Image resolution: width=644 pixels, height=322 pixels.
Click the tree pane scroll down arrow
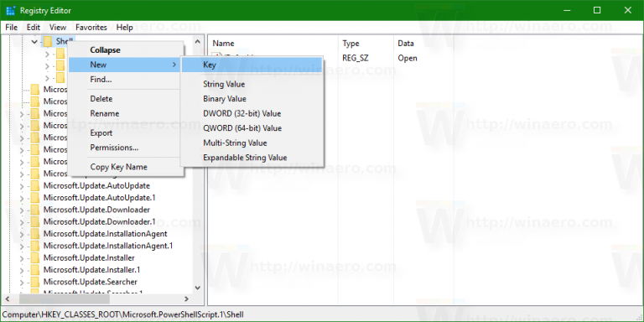coord(197,288)
